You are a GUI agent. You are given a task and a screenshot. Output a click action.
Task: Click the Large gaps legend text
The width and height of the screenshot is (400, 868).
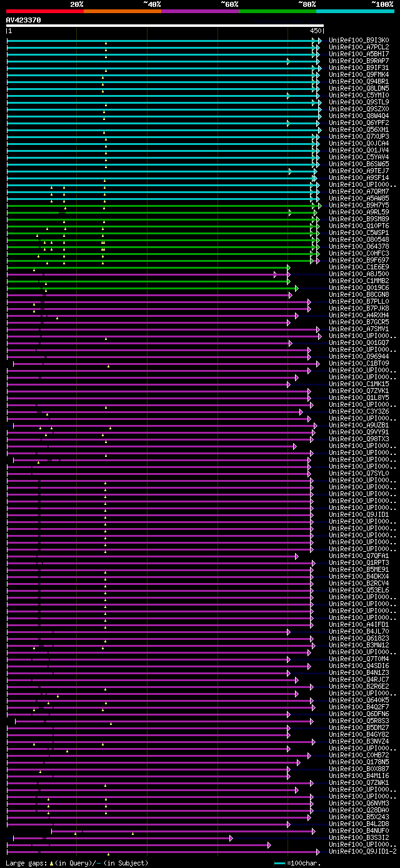click(x=77, y=863)
